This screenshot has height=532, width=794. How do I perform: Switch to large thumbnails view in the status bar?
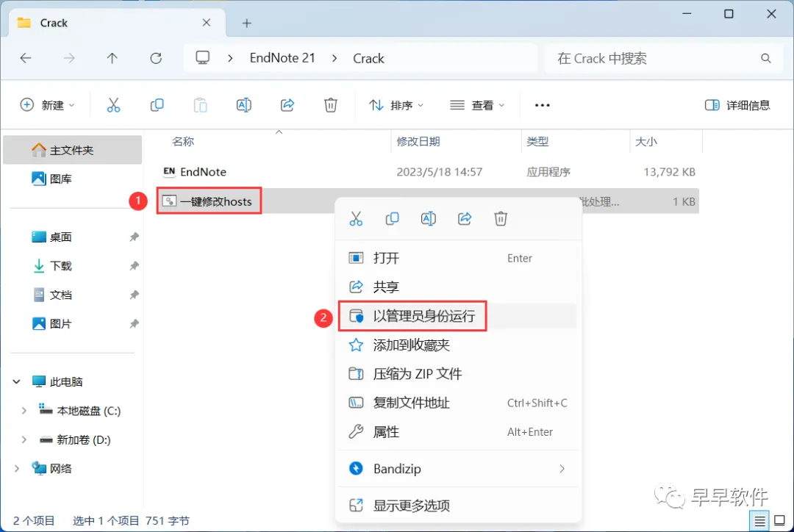coord(780,520)
